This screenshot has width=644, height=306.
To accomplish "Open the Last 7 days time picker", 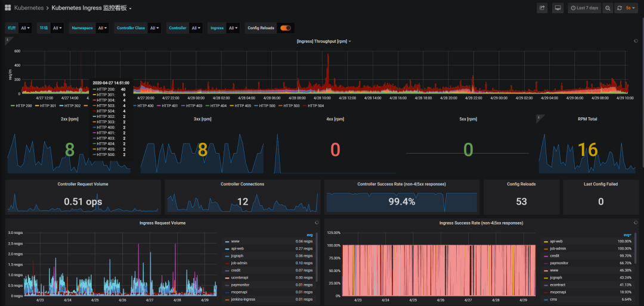I will tap(584, 8).
